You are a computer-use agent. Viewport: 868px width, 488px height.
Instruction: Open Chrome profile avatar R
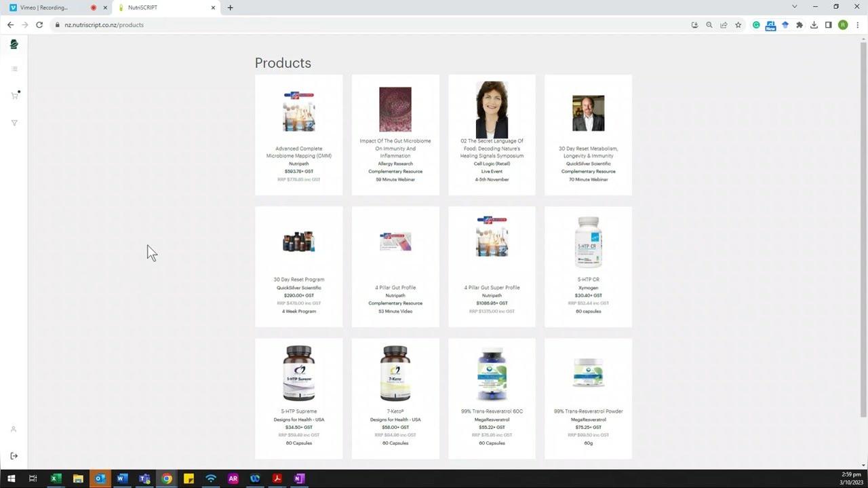tap(843, 25)
